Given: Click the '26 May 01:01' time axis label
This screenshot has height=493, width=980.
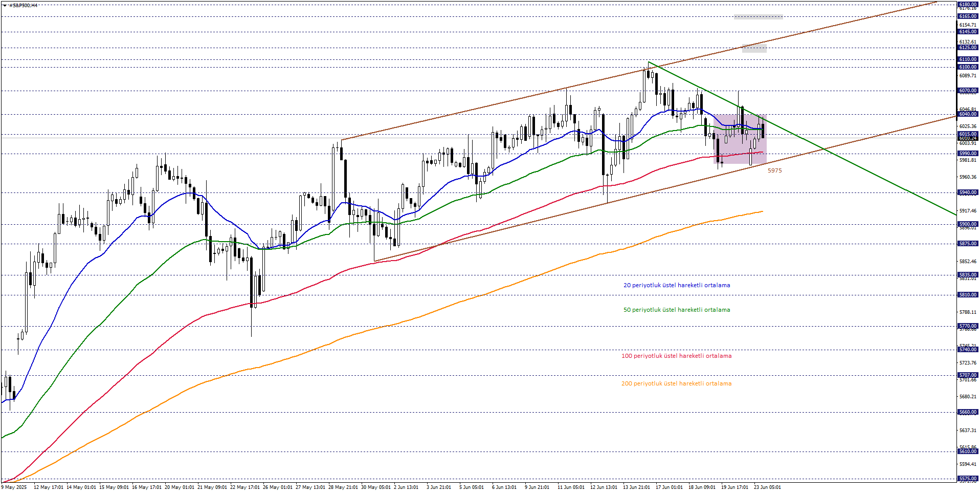Looking at the screenshot, I should pos(278,487).
